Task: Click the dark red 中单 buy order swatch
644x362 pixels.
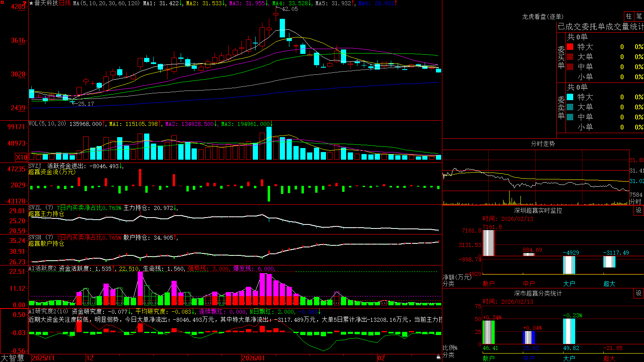Action: click(570, 67)
